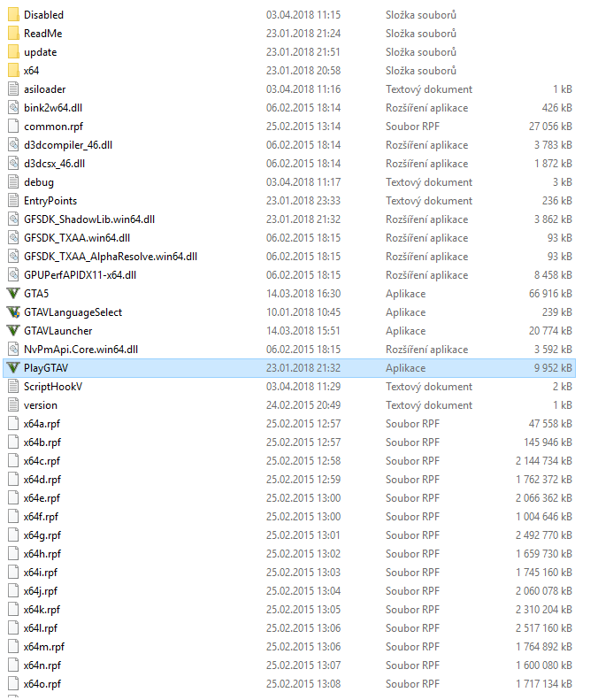This screenshot has width=598, height=700.
Task: Click the size value 9 952 kB
Action: 553,368
